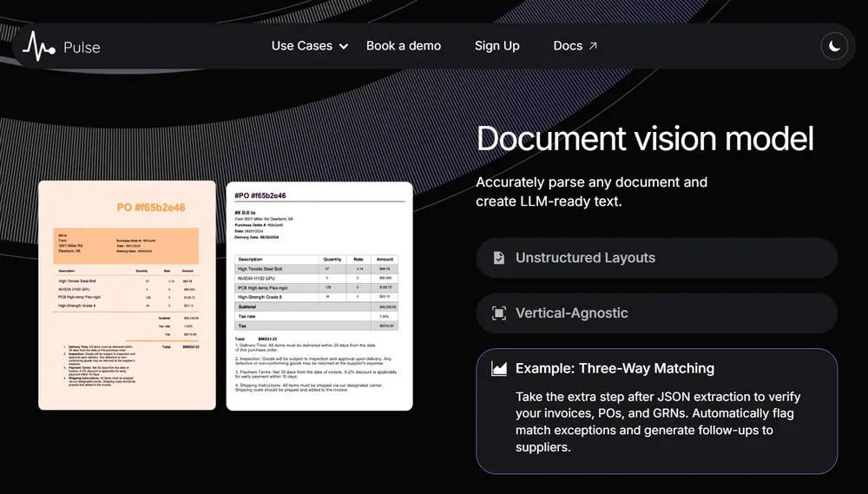This screenshot has height=494, width=868.
Task: Click the Vertical-Agnostic scan frame icon
Action: [x=499, y=313]
